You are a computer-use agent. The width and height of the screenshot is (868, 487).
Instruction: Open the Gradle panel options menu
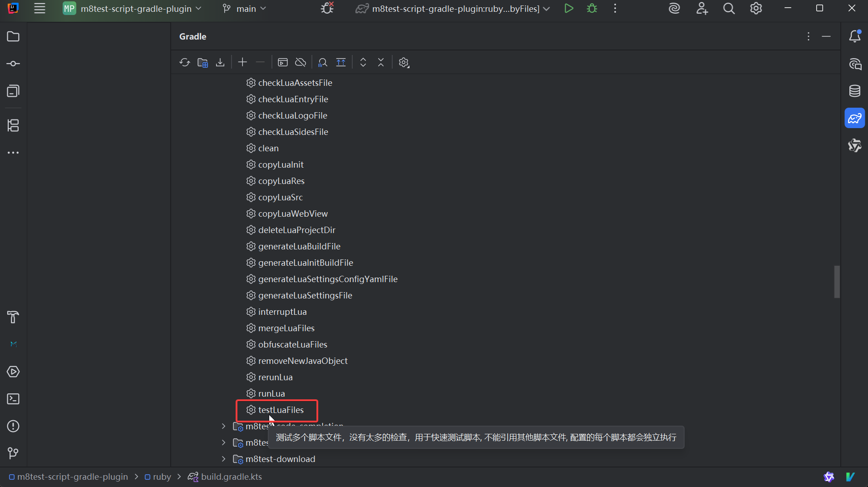pos(809,36)
